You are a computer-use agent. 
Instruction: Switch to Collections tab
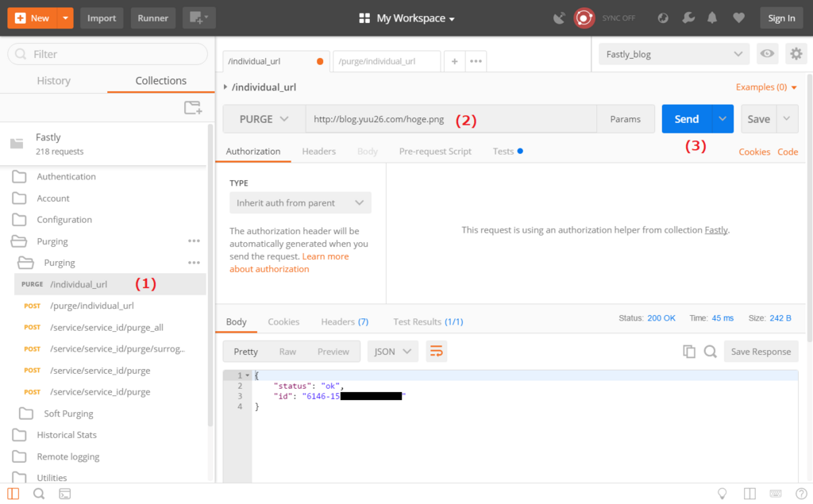pos(160,81)
